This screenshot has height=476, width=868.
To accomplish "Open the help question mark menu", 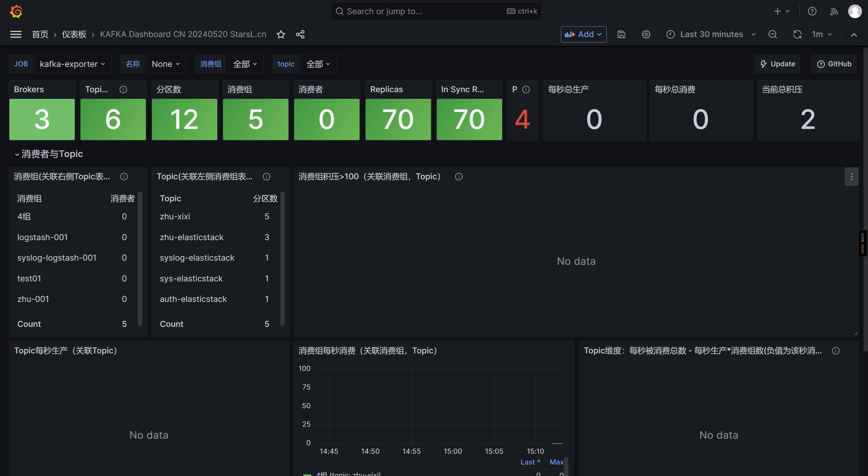I will 812,11.
